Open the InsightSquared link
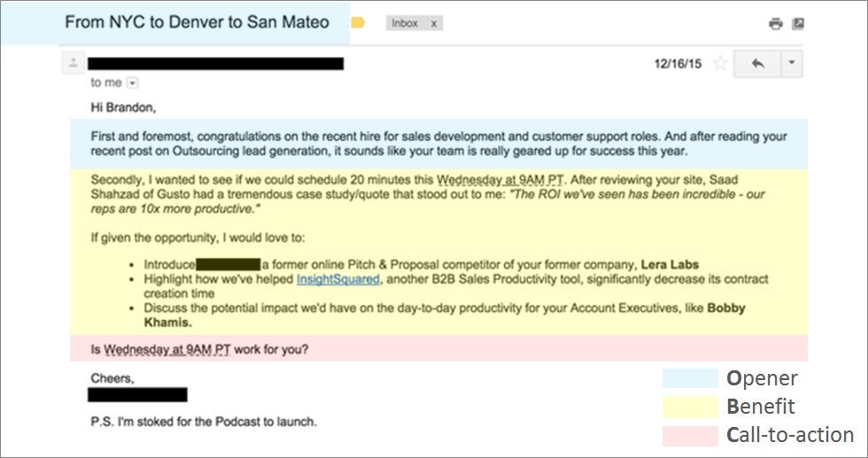 click(x=338, y=279)
